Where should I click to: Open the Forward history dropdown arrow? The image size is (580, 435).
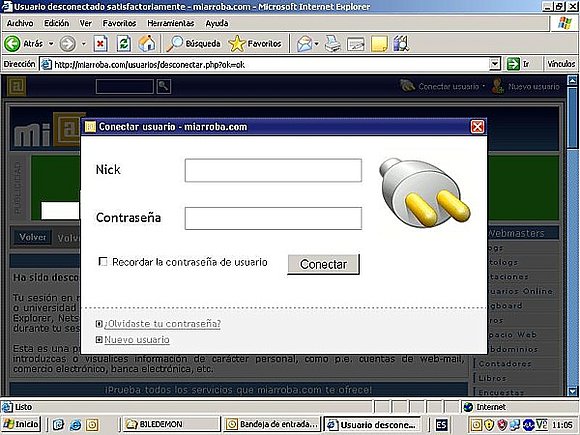tap(84, 44)
